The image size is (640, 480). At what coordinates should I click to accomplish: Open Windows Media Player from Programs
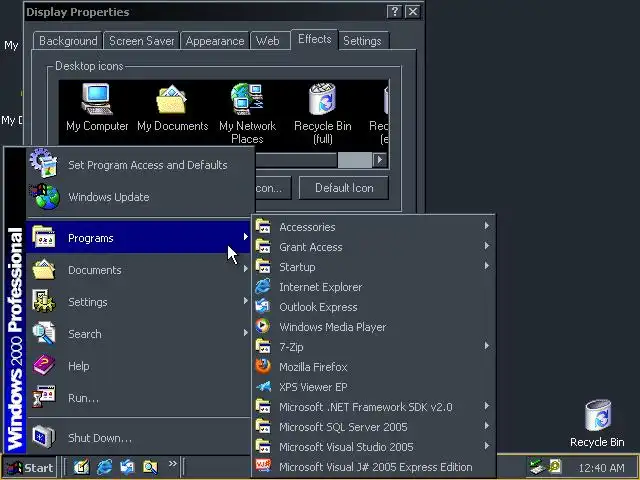(373, 327)
